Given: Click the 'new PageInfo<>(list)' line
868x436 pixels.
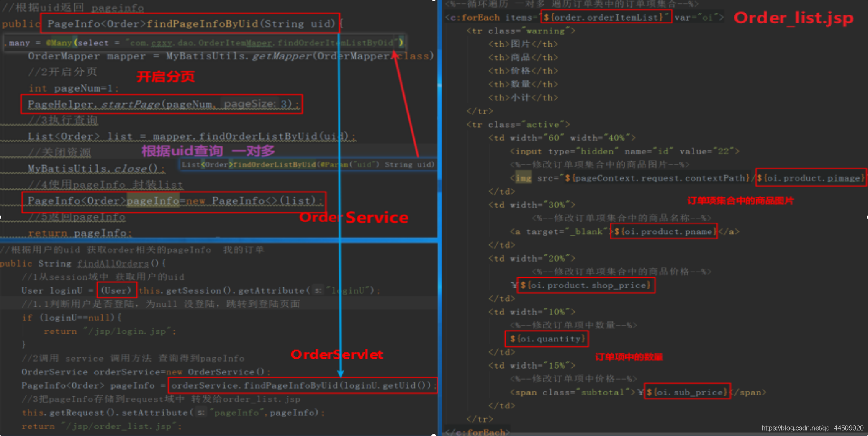Looking at the screenshot, I should 174,201.
